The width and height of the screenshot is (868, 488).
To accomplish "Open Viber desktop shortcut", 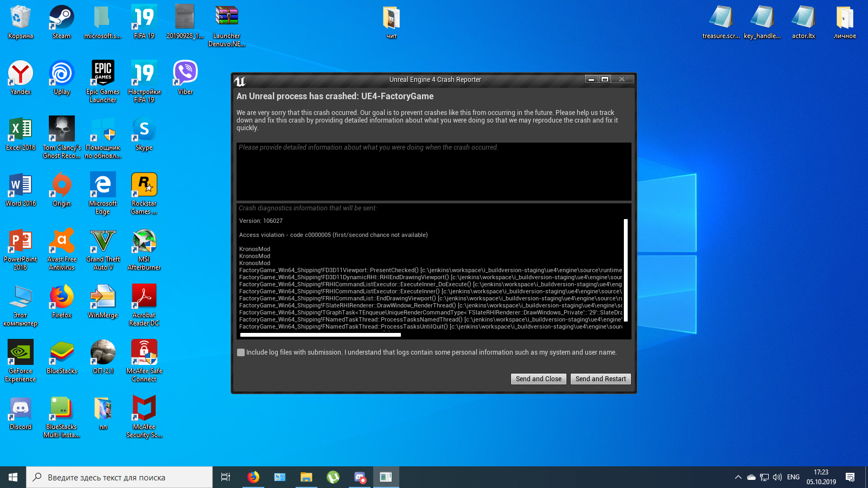I will [185, 78].
